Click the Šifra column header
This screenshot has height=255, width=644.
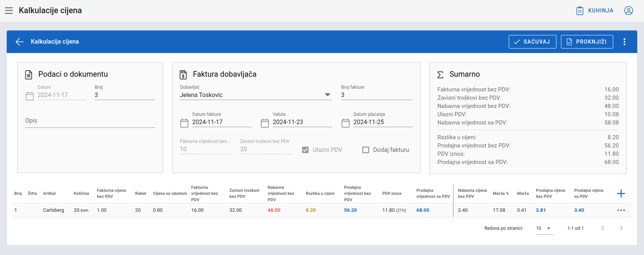pyautogui.click(x=32, y=194)
